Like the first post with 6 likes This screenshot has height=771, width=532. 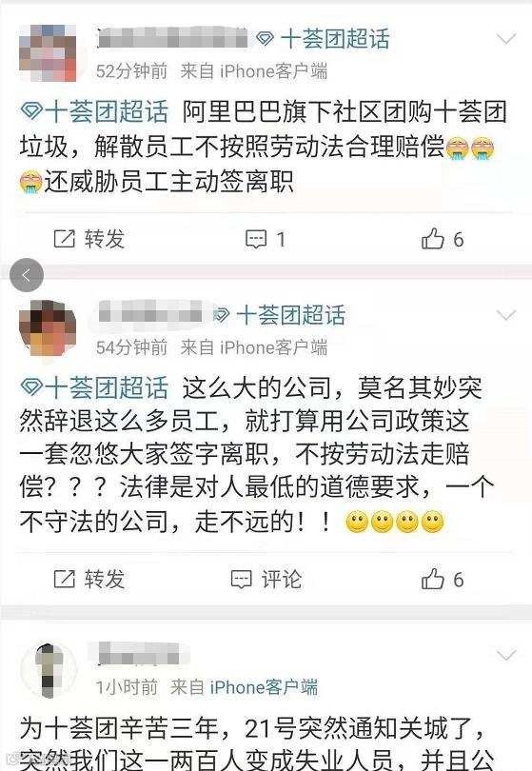(x=433, y=239)
